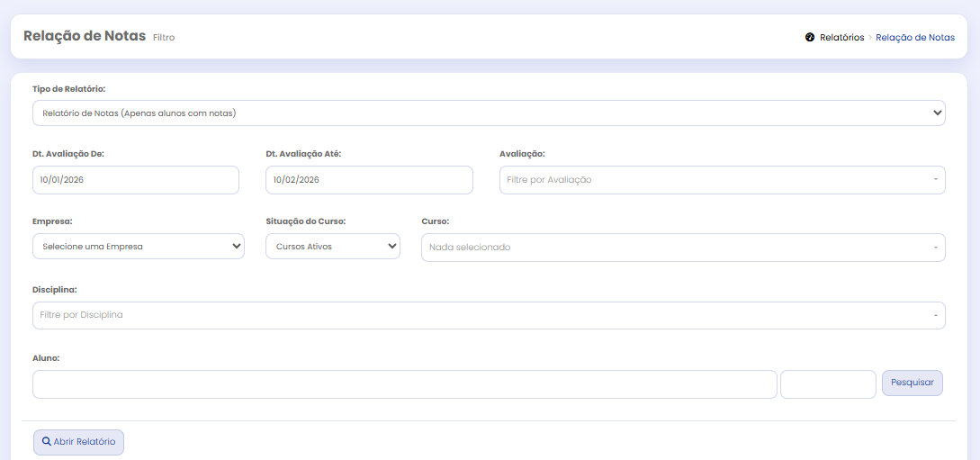Open the Filtre por Avaliação selector
Viewport: 980px width, 460px height.
point(722,180)
